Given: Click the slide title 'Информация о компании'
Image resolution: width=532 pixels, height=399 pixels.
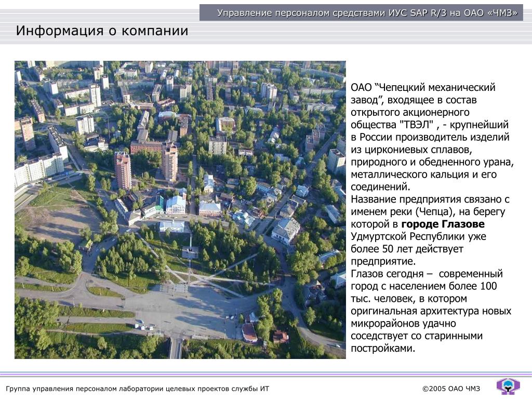Looking at the screenshot, I should coord(102,31).
